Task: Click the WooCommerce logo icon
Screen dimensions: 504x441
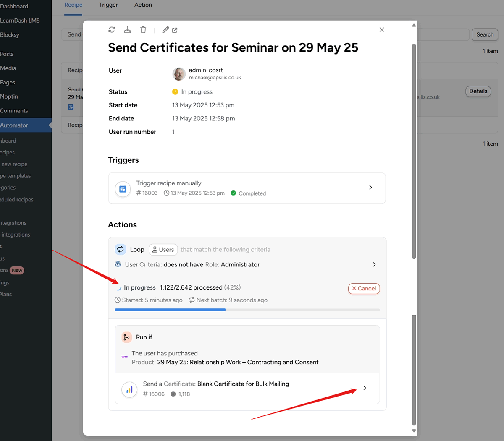Action: tap(125, 357)
